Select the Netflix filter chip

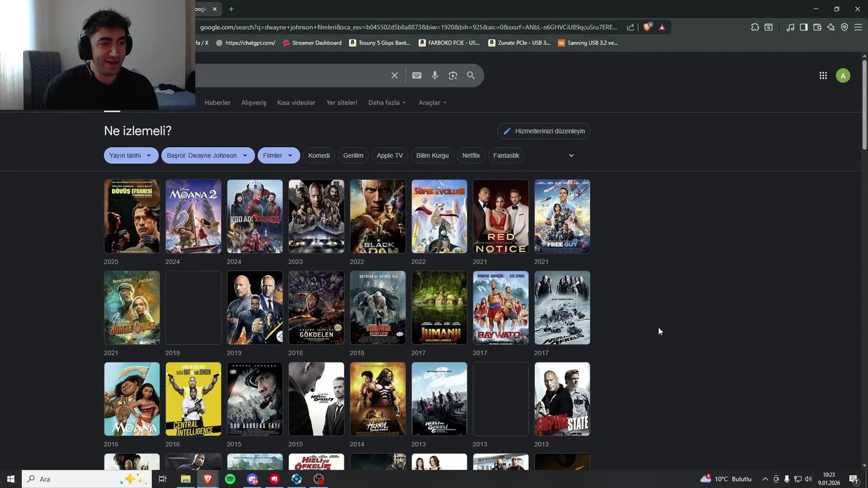(471, 155)
